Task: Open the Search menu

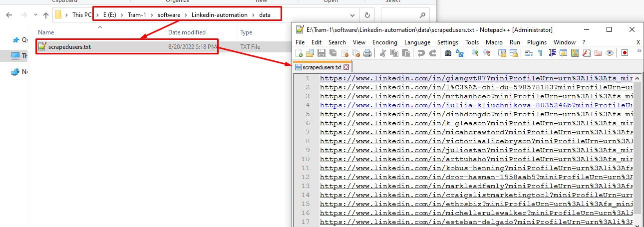Action: pyautogui.click(x=337, y=42)
